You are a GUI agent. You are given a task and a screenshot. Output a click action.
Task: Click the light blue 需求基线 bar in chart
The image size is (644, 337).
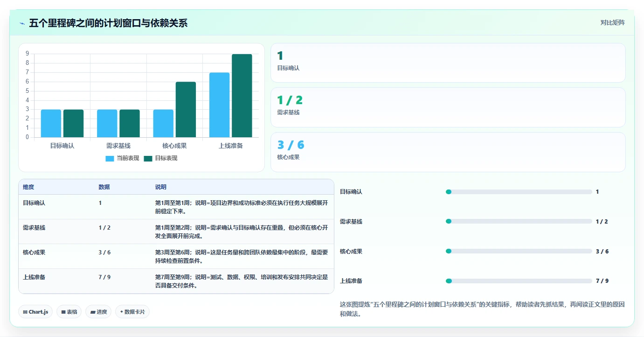107,123
